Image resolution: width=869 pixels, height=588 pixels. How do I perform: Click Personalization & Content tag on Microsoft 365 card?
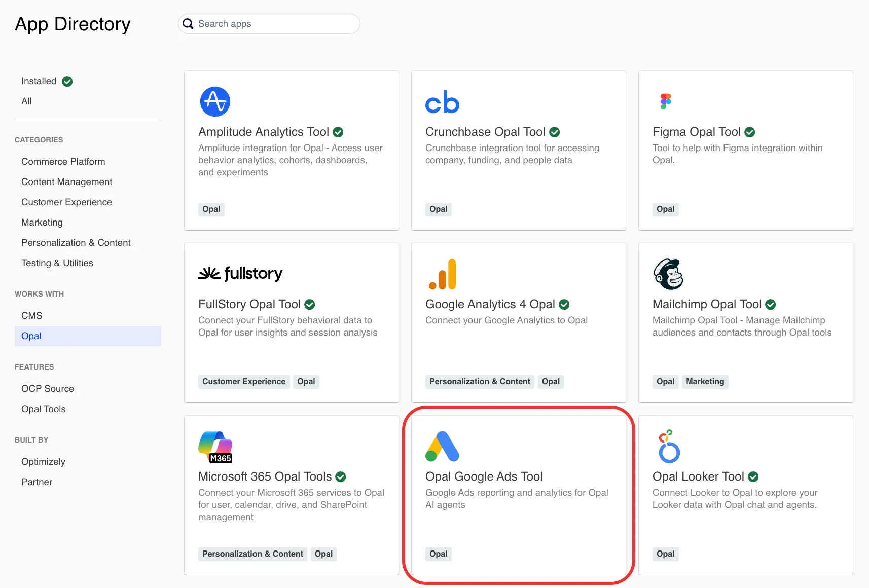click(252, 554)
